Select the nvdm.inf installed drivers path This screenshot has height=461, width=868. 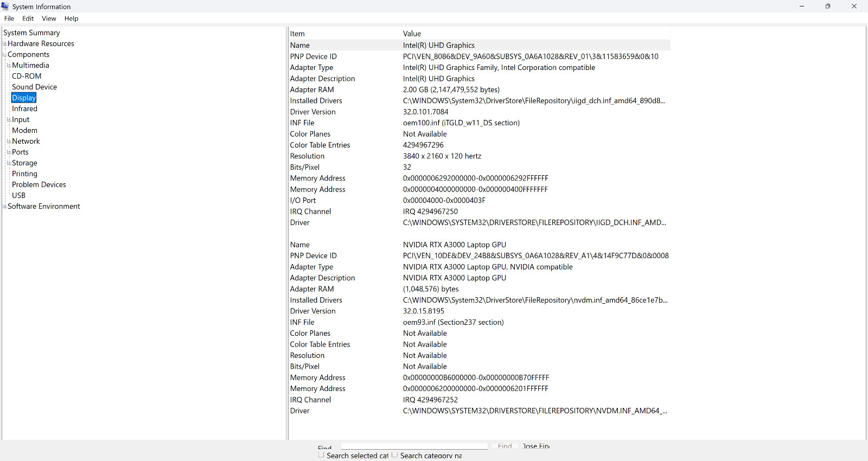click(x=535, y=300)
